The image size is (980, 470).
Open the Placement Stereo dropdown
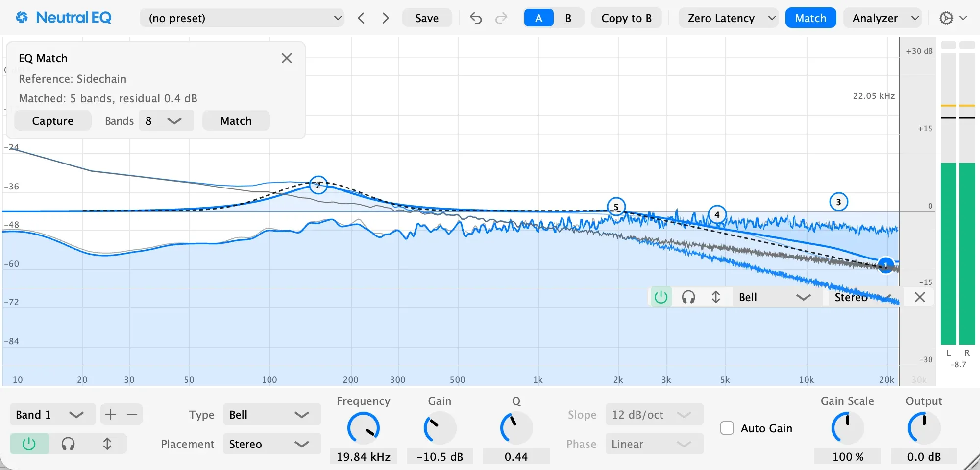(x=272, y=444)
